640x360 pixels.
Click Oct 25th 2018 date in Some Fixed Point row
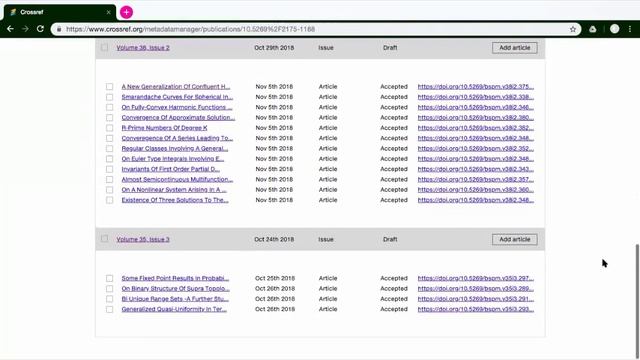[x=275, y=278]
